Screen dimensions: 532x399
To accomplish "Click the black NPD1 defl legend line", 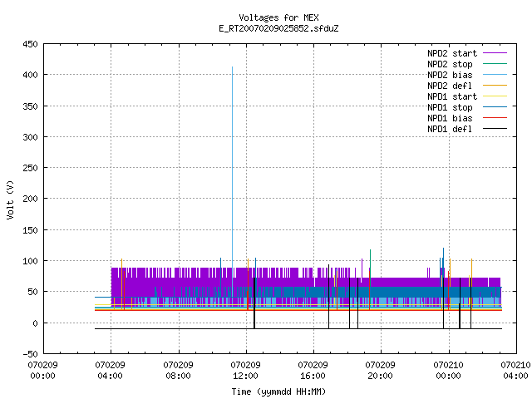I will click(x=495, y=129).
